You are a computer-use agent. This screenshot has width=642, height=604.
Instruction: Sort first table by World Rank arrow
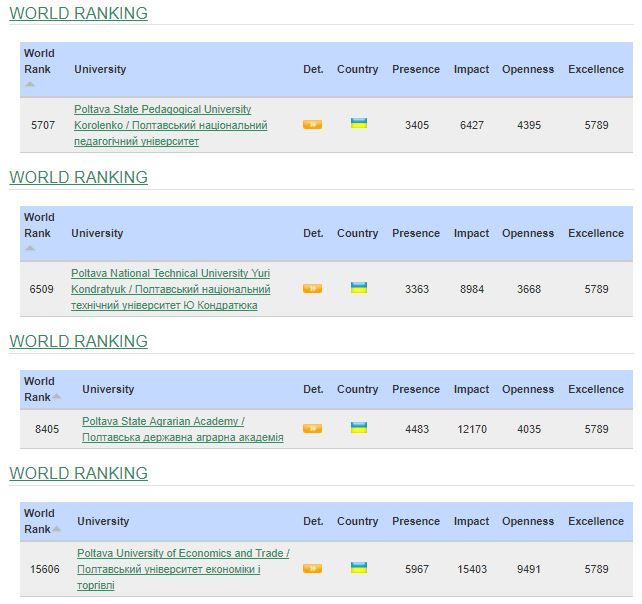click(x=30, y=85)
